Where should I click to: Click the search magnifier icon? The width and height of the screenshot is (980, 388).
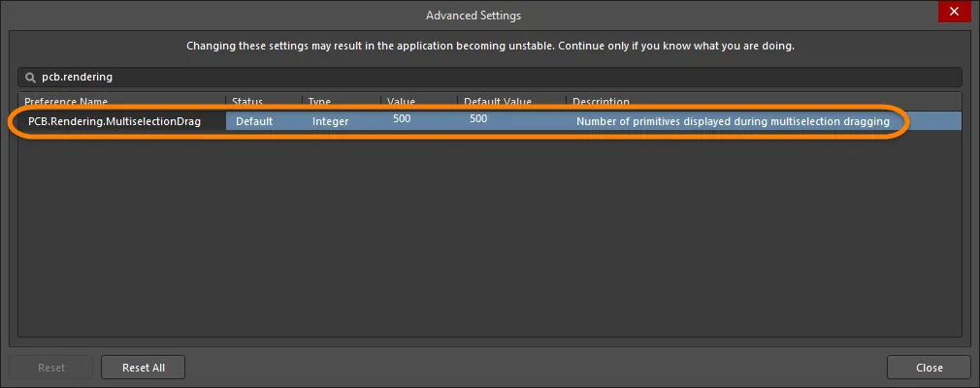pyautogui.click(x=29, y=78)
